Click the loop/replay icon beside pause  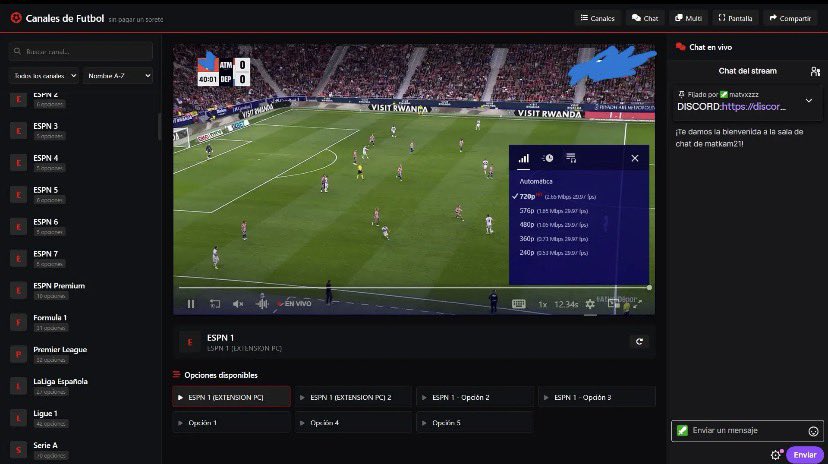(x=215, y=304)
